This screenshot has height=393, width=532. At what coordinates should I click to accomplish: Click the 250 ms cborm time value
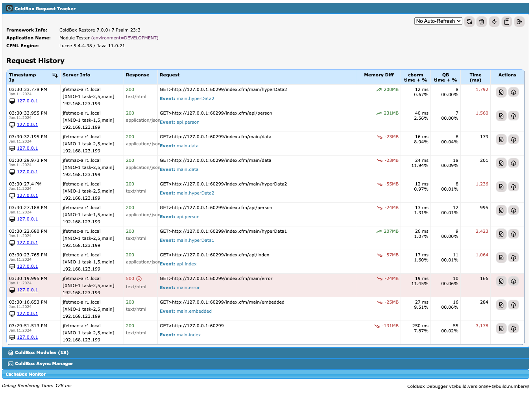420,326
